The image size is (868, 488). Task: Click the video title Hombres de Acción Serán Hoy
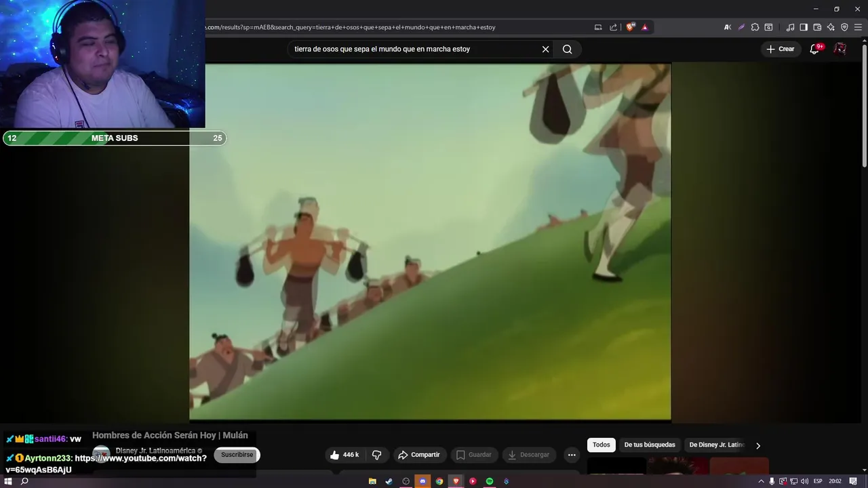click(170, 435)
